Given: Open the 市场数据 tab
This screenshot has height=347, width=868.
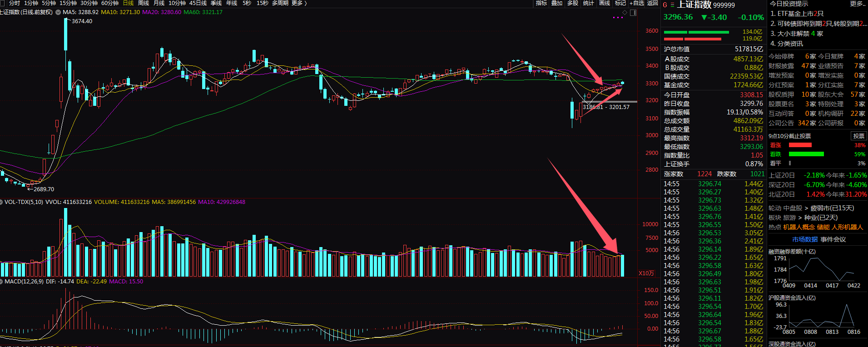Looking at the screenshot, I should [805, 239].
